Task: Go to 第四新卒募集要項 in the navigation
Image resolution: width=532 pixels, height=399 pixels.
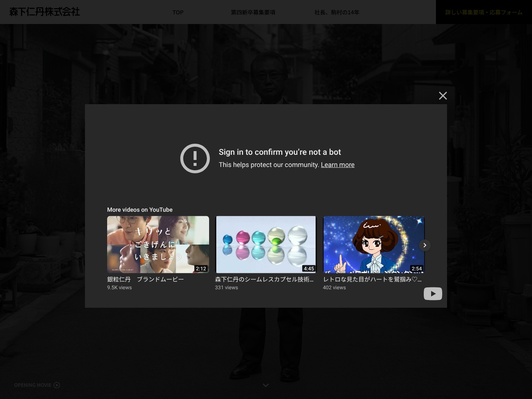Action: [x=253, y=12]
